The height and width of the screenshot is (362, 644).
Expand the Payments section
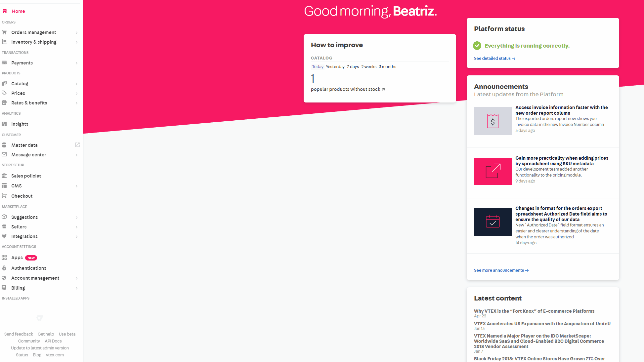[x=77, y=63]
